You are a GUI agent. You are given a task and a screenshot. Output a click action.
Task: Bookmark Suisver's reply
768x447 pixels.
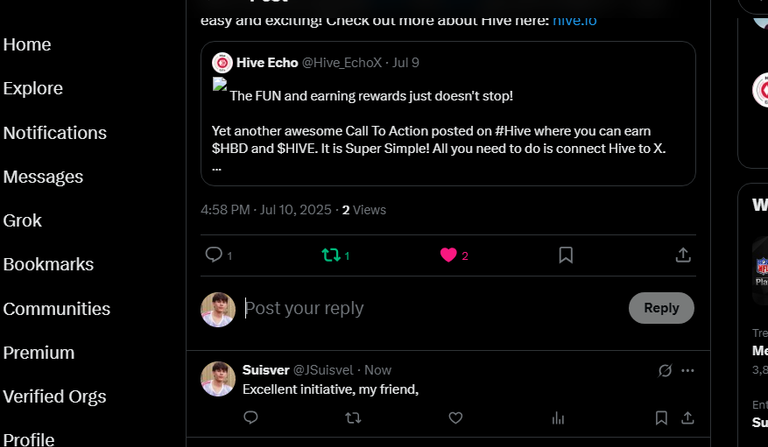click(661, 418)
